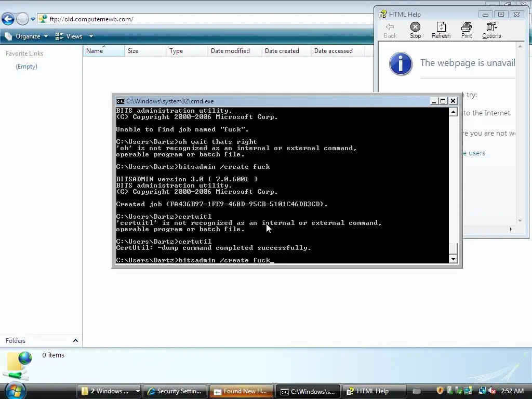This screenshot has width=532, height=399.
Task: Expand the Views dropdown arrow
Action: 91,36
